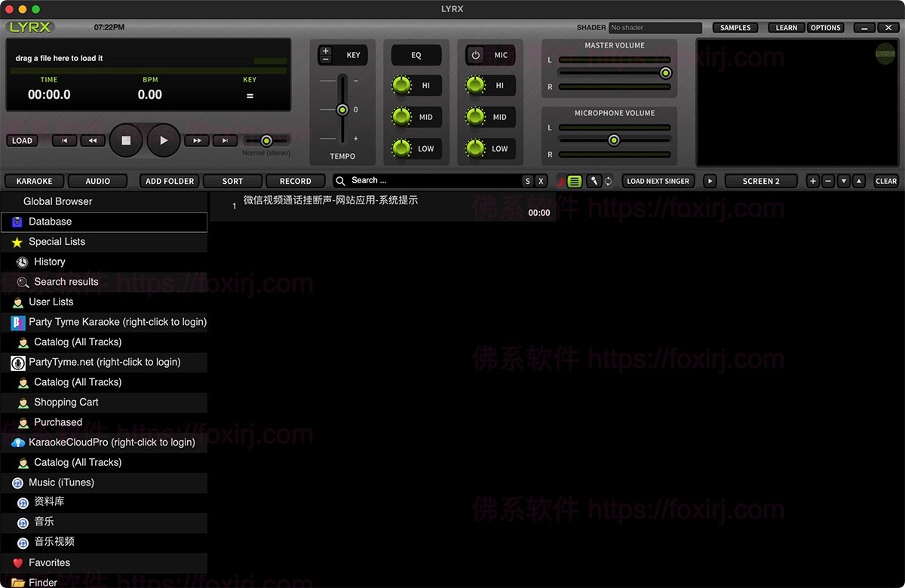Click the down arrow button near CLEAR
This screenshot has width=905, height=588.
[x=845, y=181]
